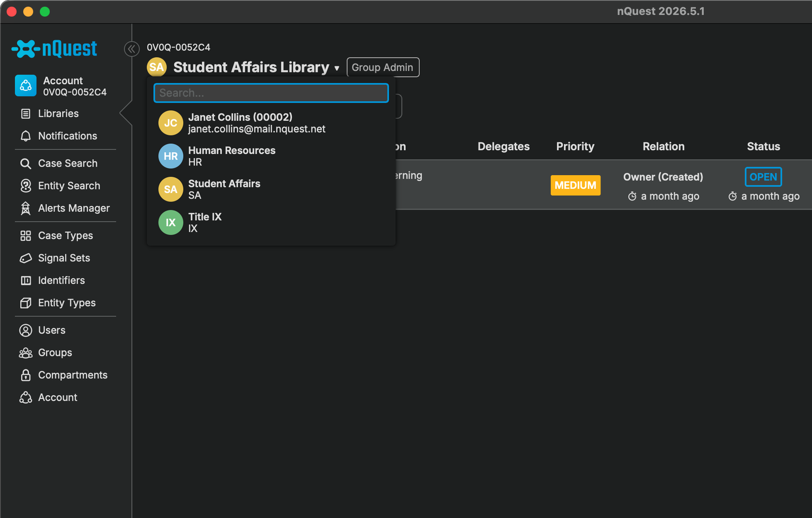Sort by the Delegates column header
Screen dimensions: 812x518
coord(503,146)
